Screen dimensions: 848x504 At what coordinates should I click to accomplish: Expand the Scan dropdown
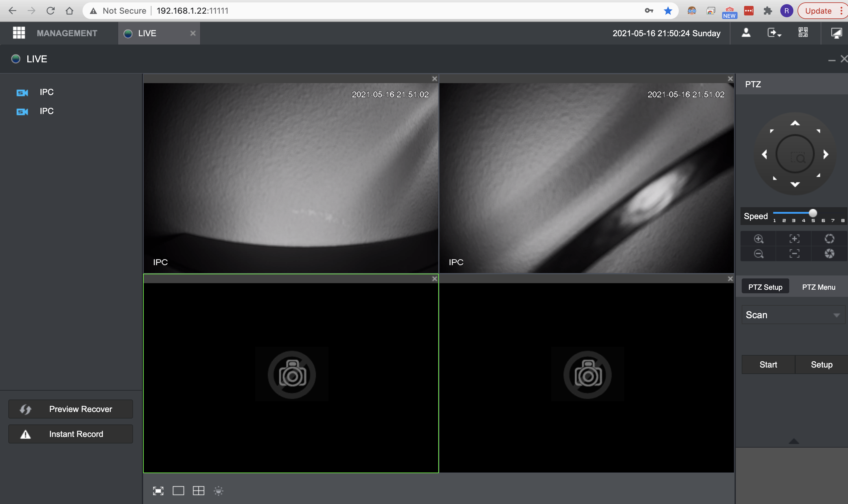pos(793,315)
